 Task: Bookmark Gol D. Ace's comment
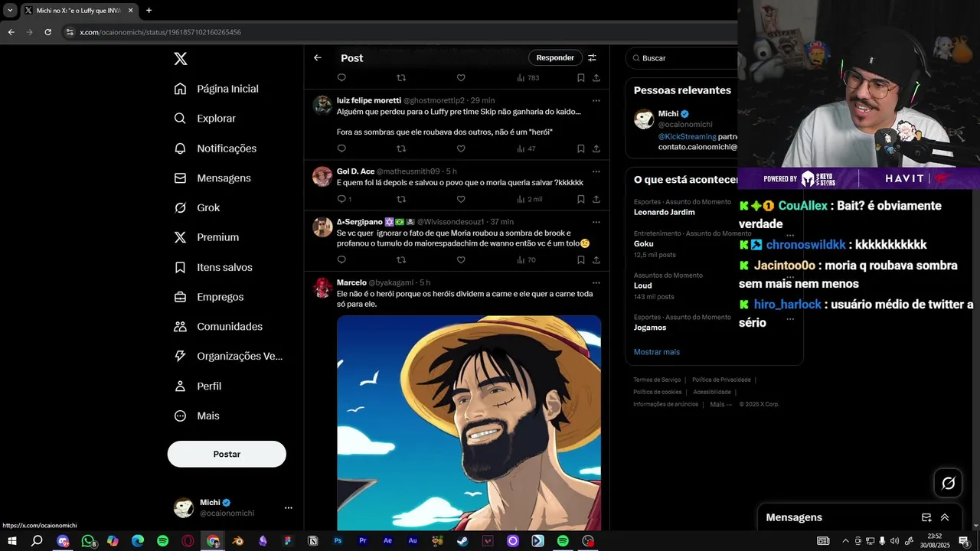[x=581, y=199]
